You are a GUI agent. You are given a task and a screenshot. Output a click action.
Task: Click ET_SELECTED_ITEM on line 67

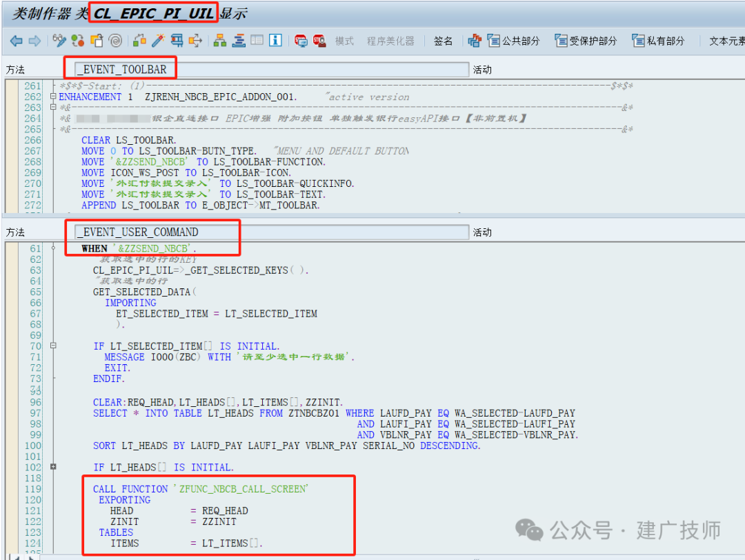[162, 314]
